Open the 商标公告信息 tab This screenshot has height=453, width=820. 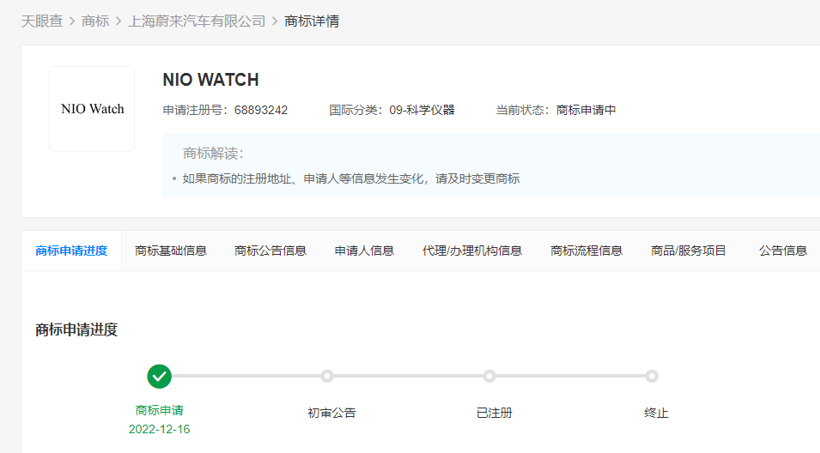tap(271, 251)
